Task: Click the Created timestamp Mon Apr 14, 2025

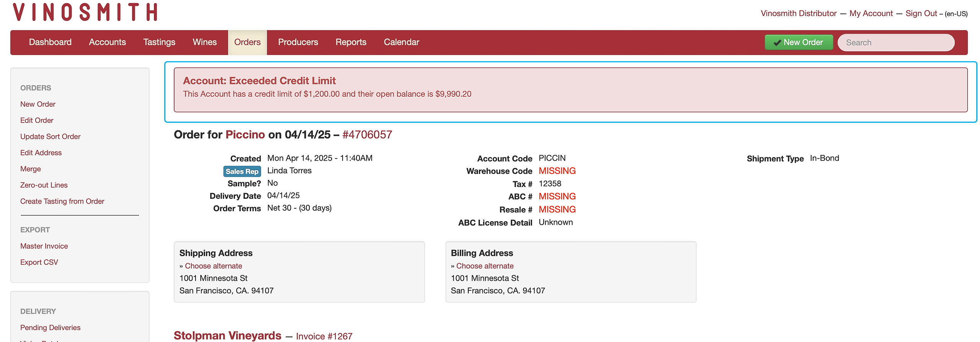Action: pos(320,158)
